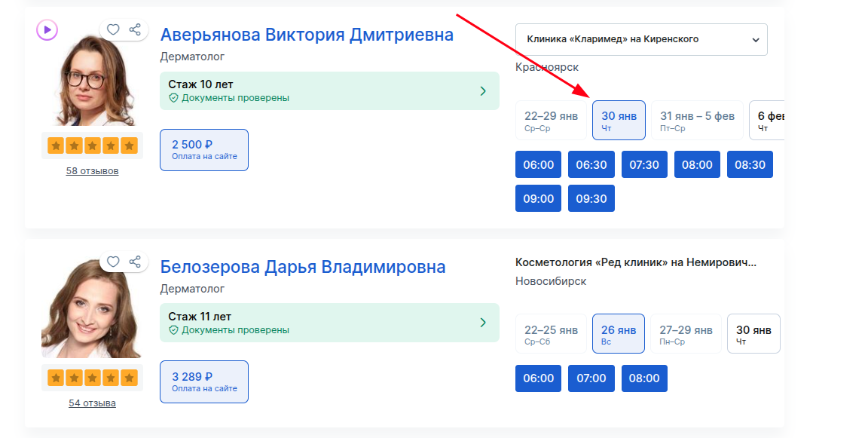The height and width of the screenshot is (438, 868).
Task: Select 26 янв Вс date tab
Action: [619, 334]
